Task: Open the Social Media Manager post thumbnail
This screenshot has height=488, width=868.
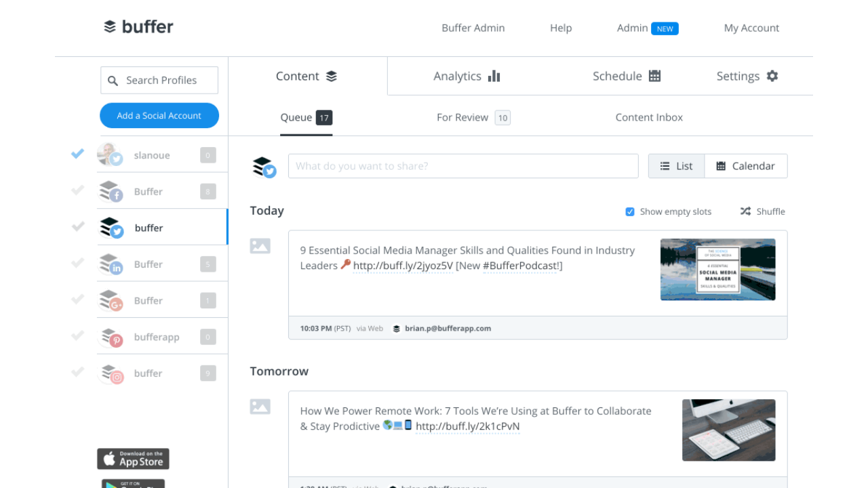Action: point(718,270)
